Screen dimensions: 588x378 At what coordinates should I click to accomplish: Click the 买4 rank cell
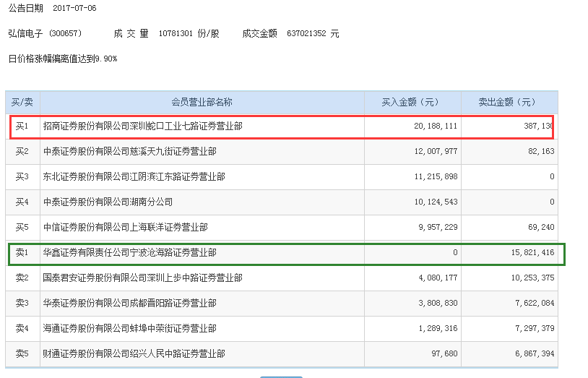[22, 202]
